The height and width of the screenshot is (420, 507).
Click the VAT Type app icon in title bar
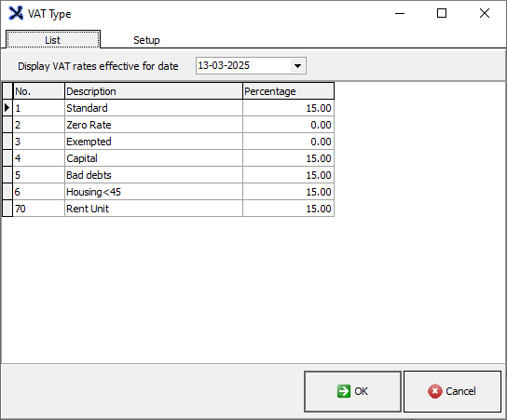click(x=16, y=13)
